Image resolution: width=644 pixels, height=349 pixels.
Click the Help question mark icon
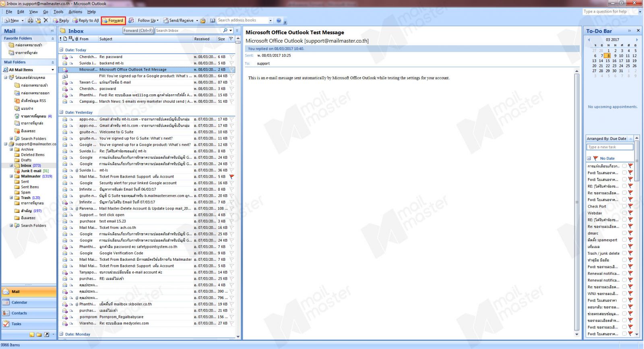click(279, 20)
